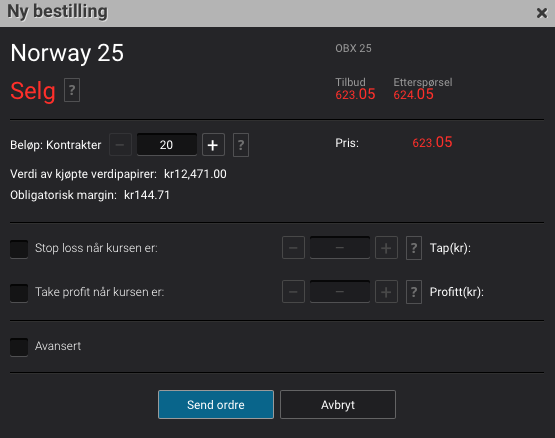
Task: Open help icon beside Kontrakter stepper
Action: tap(241, 144)
